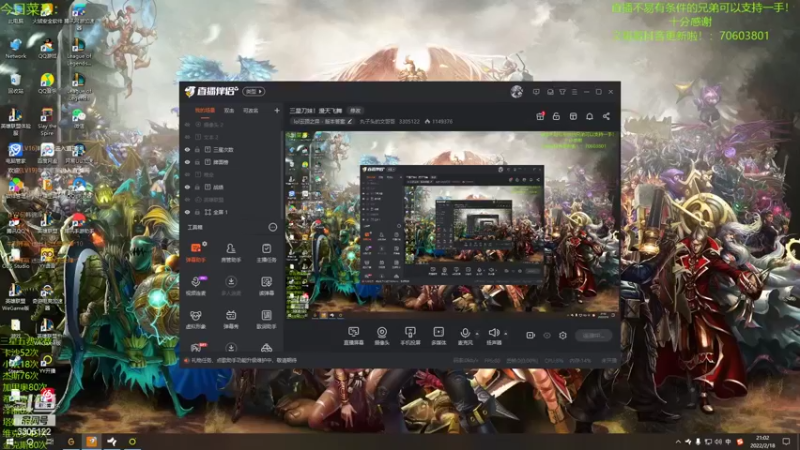The image size is (800, 450).
Task: Open the 视频连麦 tool
Action: (195, 286)
